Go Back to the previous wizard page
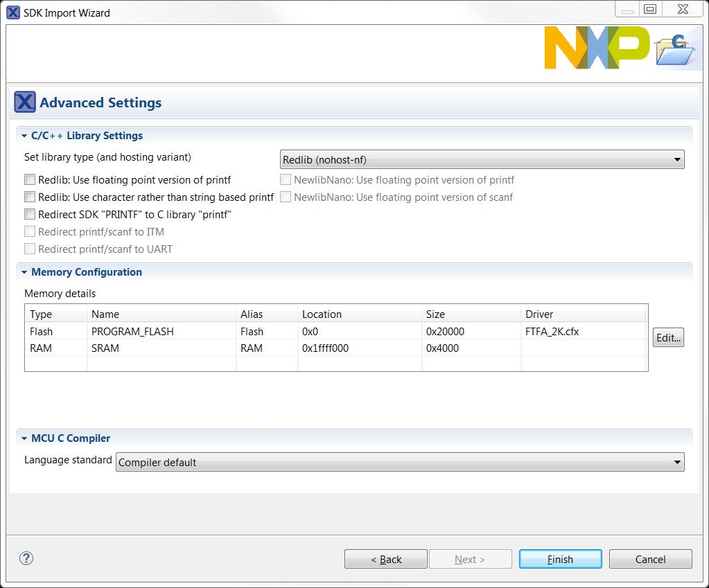The width and height of the screenshot is (709, 588). pyautogui.click(x=386, y=559)
